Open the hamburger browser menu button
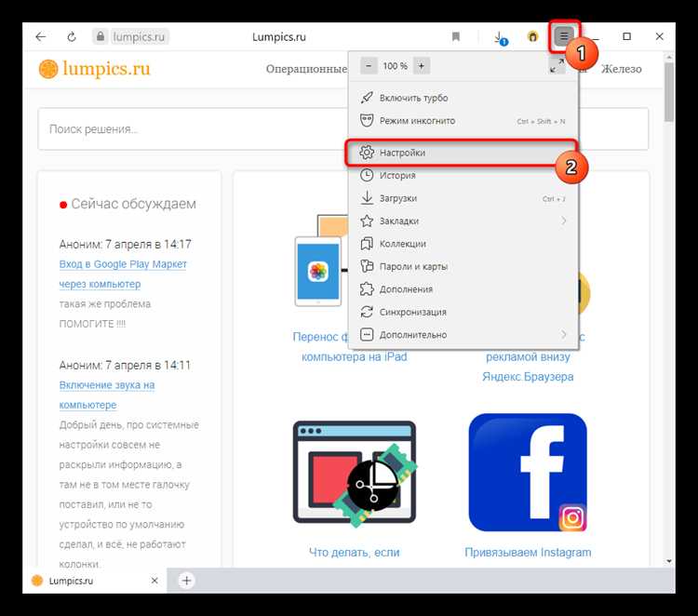698x616 pixels. click(x=564, y=36)
